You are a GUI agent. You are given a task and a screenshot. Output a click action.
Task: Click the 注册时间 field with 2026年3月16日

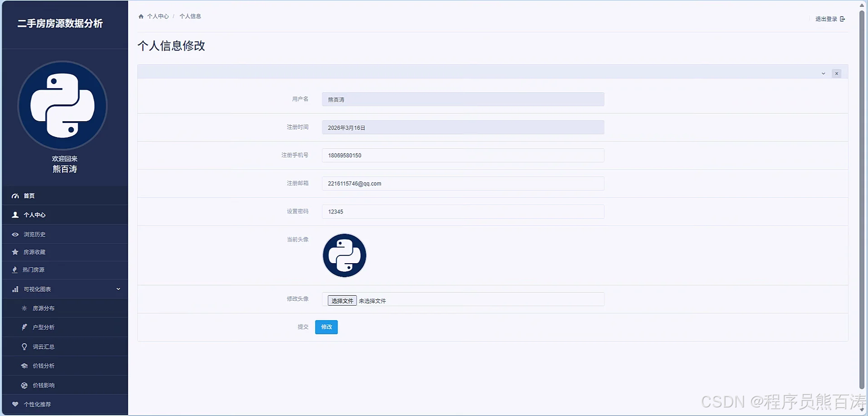(463, 128)
